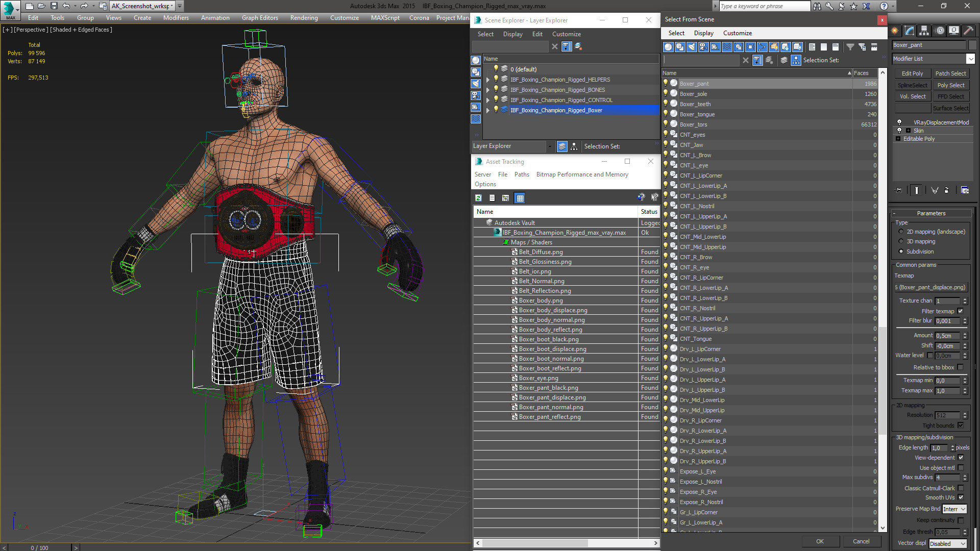This screenshot has height=551, width=980.
Task: Click the Undo icon in top toolbar
Action: 66,6
